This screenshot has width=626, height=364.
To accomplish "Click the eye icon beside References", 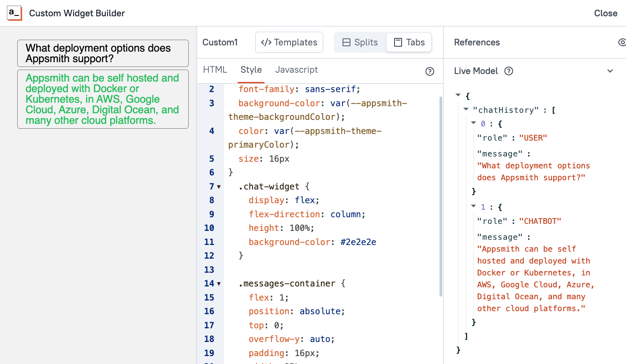I will pos(622,42).
